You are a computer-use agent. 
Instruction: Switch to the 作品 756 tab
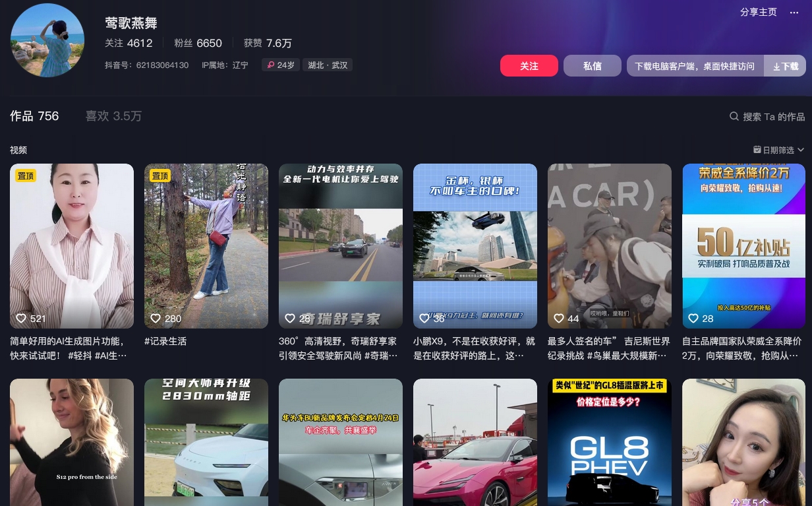point(34,116)
